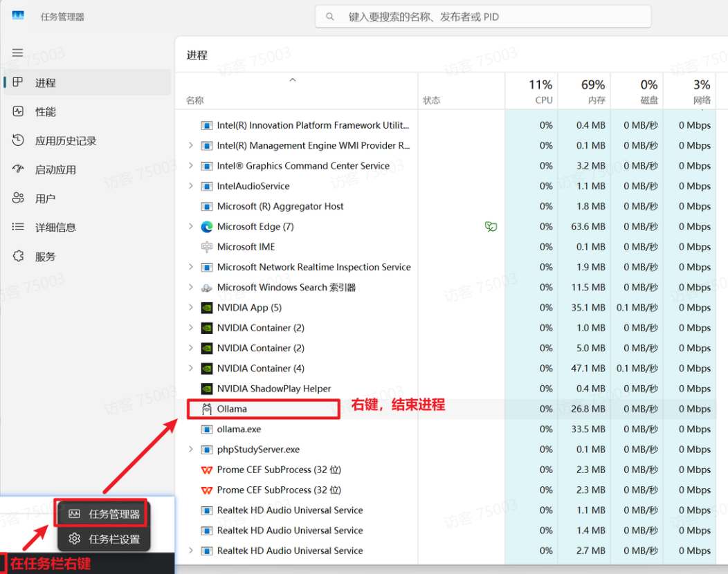The height and width of the screenshot is (574, 728).
Task: Click the search magnifier icon
Action: 329,17
